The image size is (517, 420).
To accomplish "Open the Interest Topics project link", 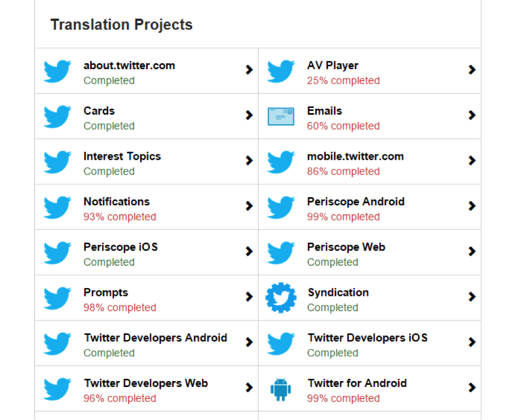I will click(x=122, y=156).
